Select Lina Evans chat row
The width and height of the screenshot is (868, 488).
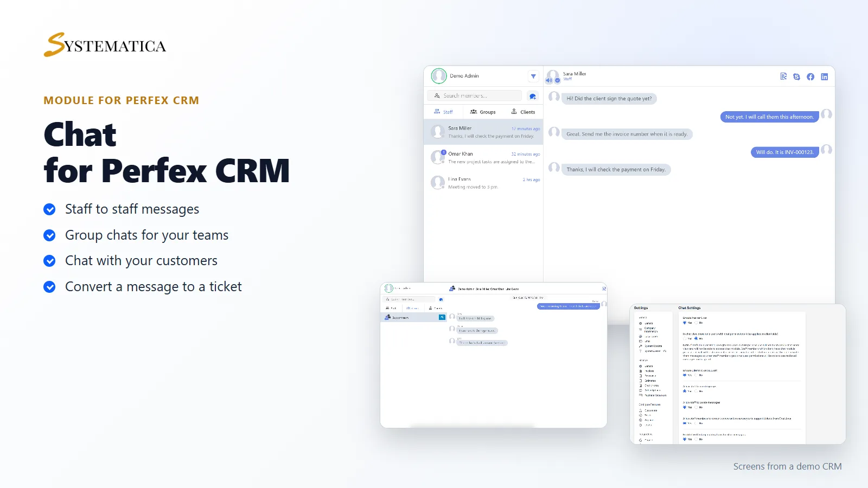(483, 183)
